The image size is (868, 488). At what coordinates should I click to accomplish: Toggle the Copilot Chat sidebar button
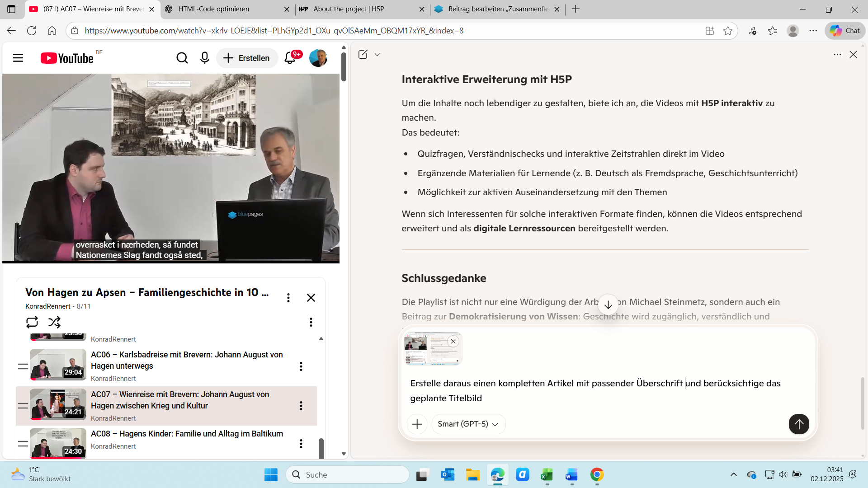[844, 31]
